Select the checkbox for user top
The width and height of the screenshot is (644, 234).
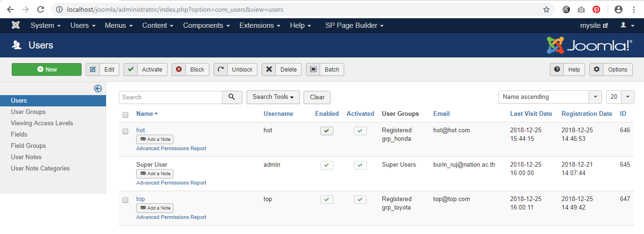125,200
